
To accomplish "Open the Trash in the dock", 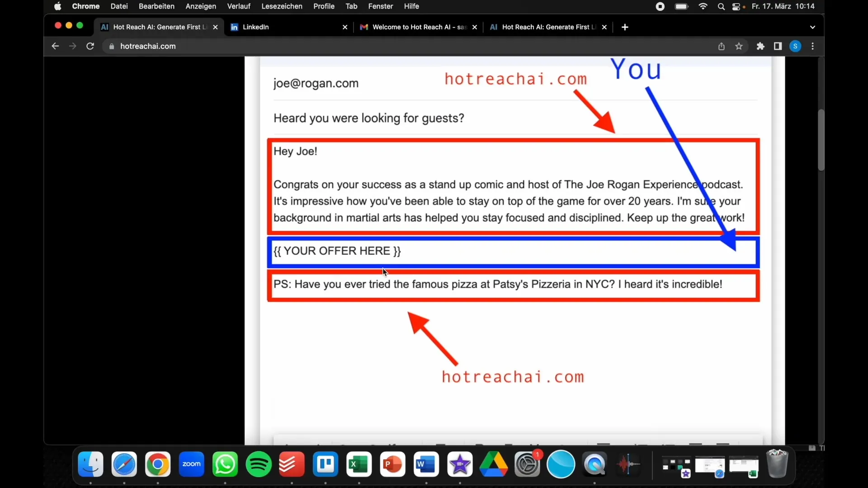I will coord(778,464).
